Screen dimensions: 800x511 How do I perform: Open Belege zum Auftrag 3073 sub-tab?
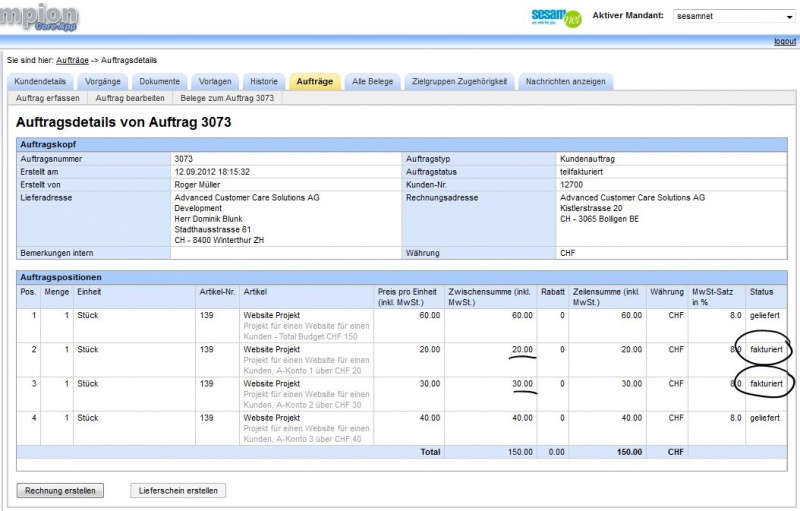click(227, 98)
